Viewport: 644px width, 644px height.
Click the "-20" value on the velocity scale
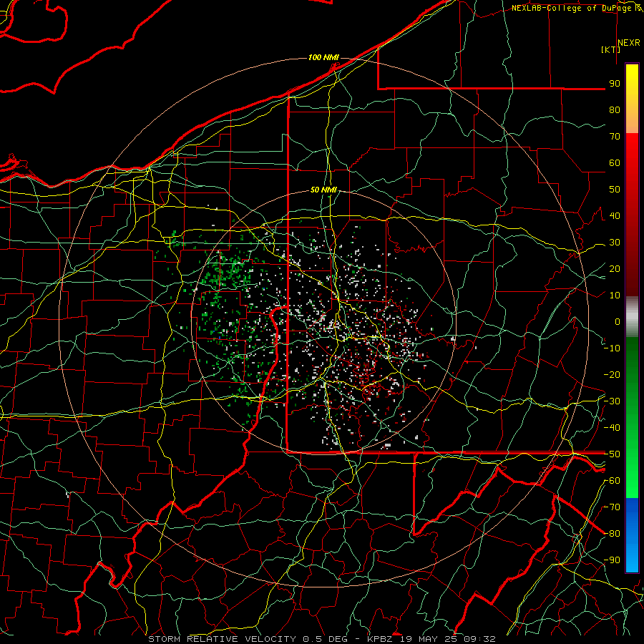pos(612,374)
